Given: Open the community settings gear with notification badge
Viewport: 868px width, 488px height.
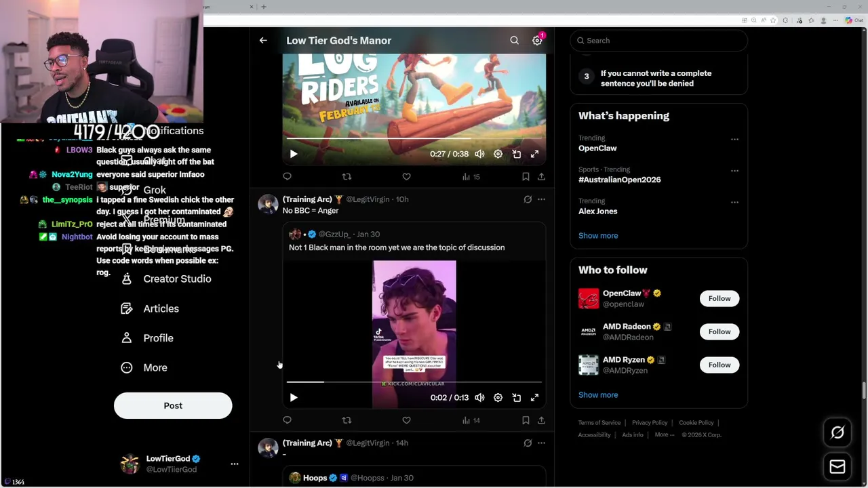Looking at the screenshot, I should (x=537, y=41).
